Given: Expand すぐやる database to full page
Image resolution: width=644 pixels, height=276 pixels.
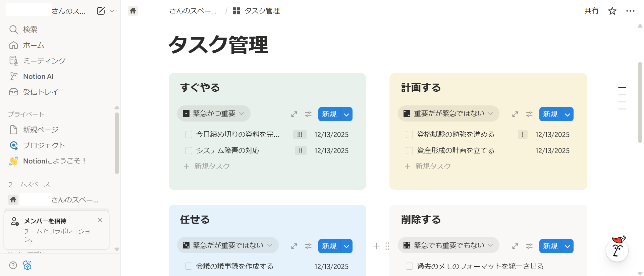Looking at the screenshot, I should pos(294,114).
